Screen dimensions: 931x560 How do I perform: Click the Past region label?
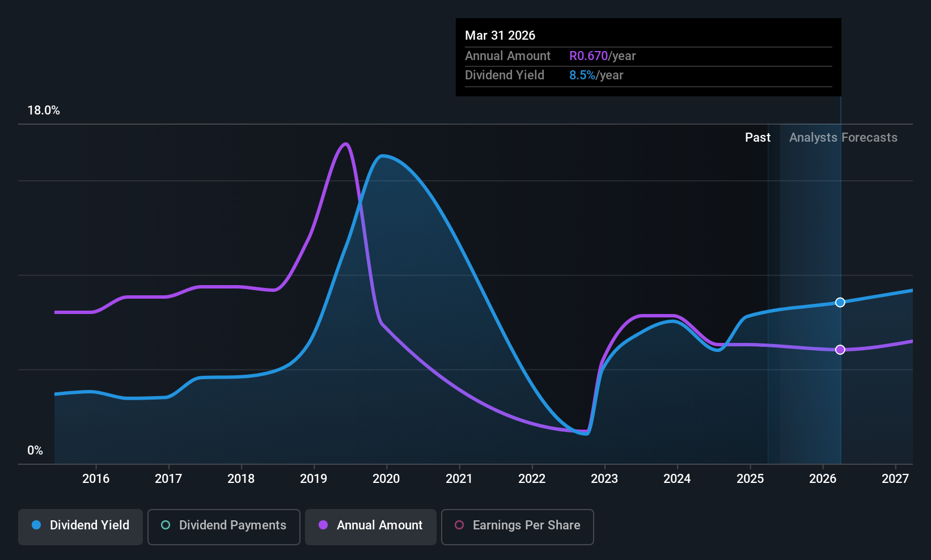point(758,138)
